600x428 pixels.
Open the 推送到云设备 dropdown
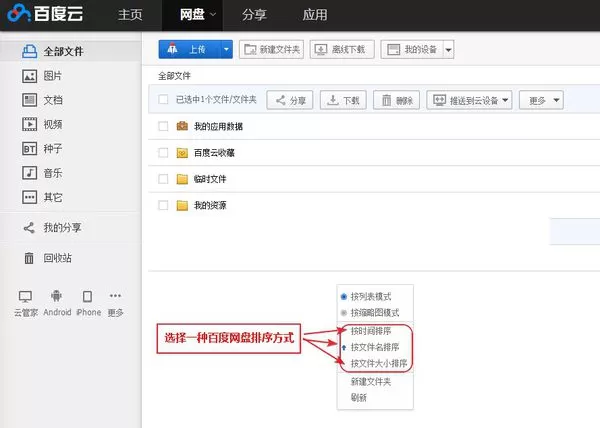pos(469,100)
